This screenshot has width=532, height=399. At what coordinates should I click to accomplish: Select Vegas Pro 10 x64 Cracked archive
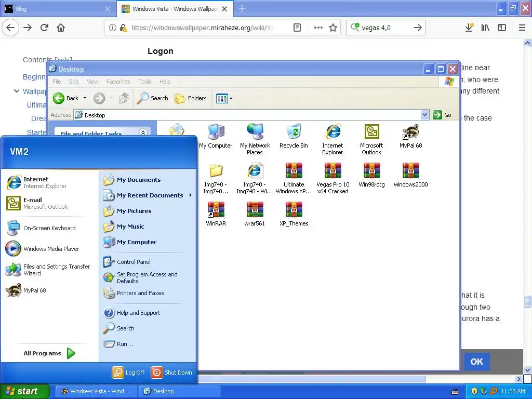[x=332, y=179]
